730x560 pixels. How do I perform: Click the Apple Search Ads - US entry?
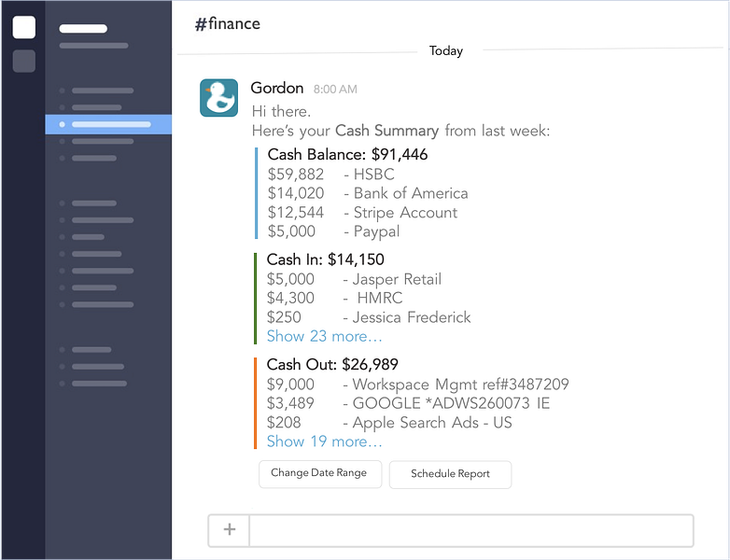431,423
